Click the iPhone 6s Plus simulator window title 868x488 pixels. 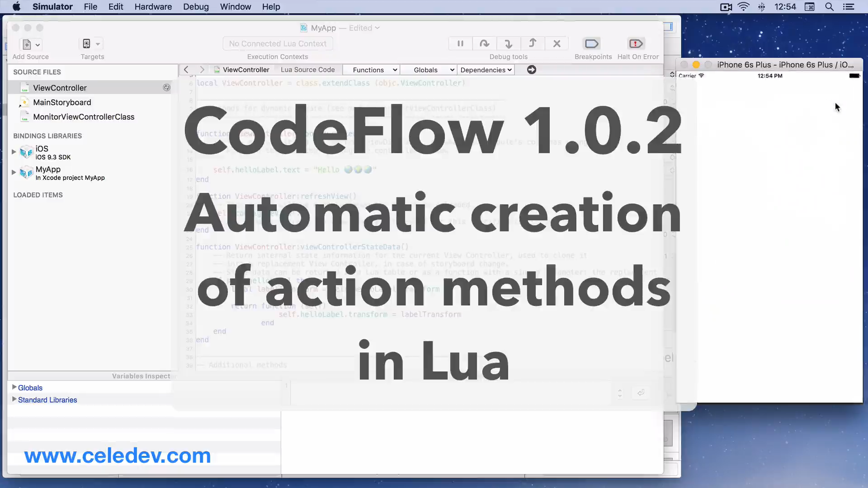coord(785,65)
